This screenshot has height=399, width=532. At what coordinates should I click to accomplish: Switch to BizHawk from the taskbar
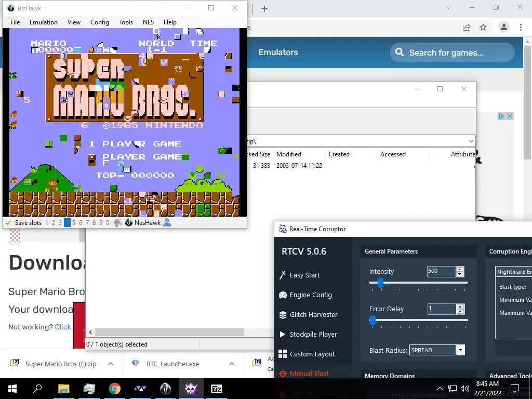[166, 389]
